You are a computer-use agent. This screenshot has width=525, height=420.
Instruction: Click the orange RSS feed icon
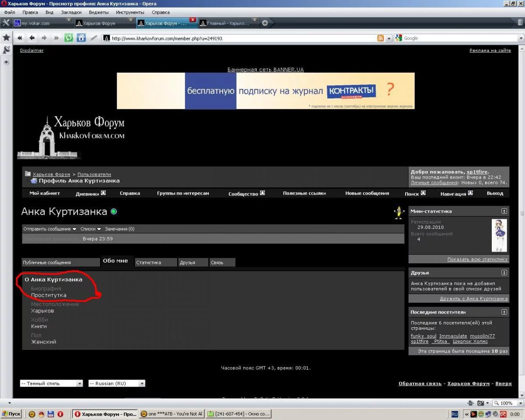(x=381, y=38)
